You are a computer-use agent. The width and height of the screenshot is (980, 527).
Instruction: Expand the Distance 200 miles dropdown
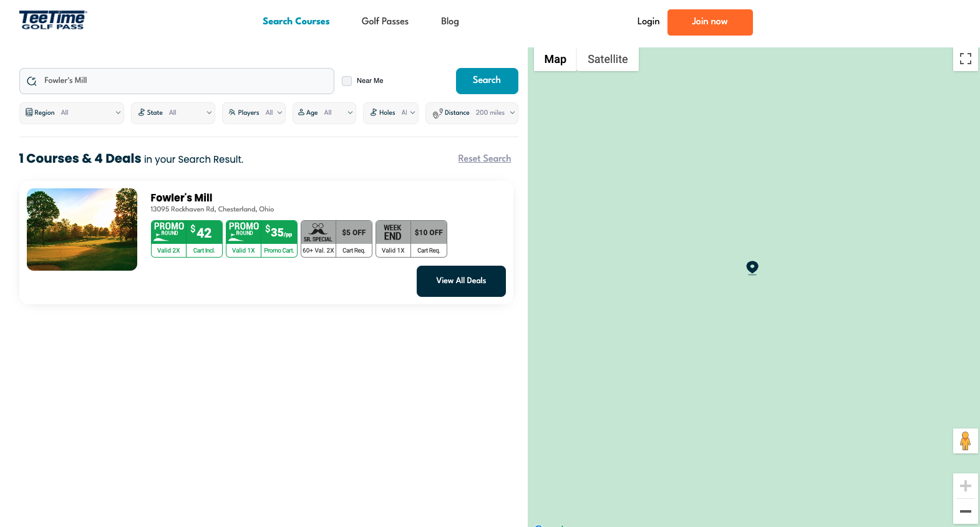pos(472,113)
